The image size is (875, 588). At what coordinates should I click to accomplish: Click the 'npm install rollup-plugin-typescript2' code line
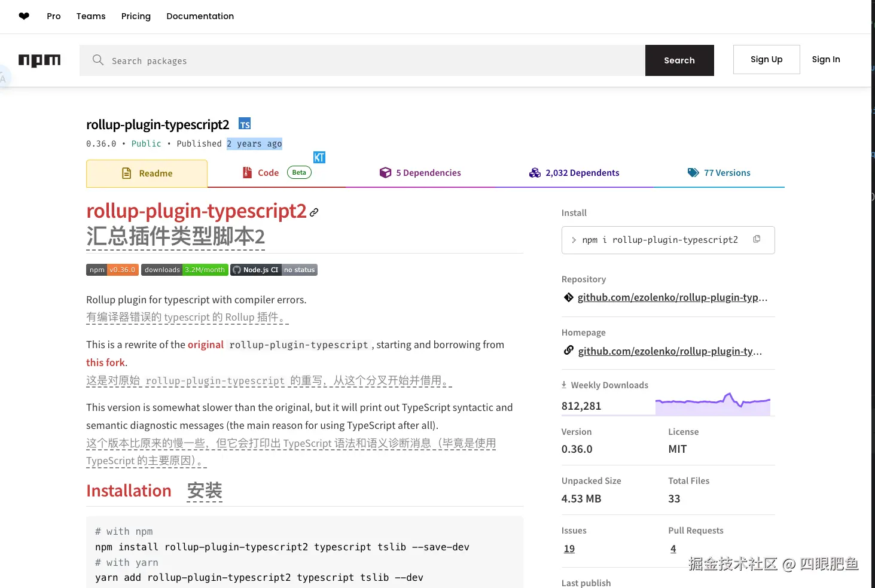282,547
